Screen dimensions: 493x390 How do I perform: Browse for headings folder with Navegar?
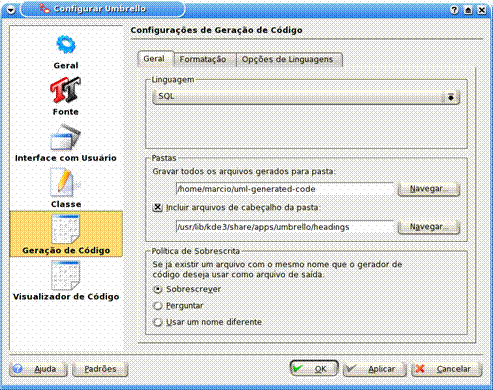(x=429, y=227)
